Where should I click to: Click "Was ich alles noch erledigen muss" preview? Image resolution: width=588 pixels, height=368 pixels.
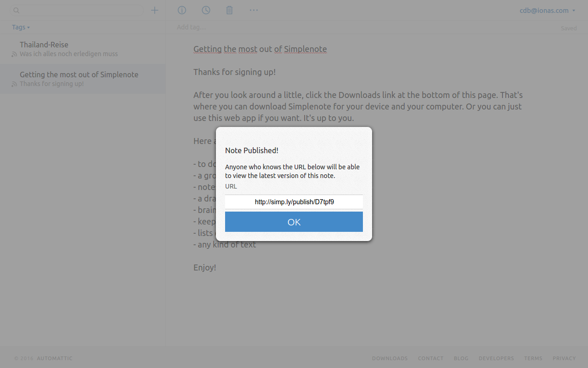[68, 54]
